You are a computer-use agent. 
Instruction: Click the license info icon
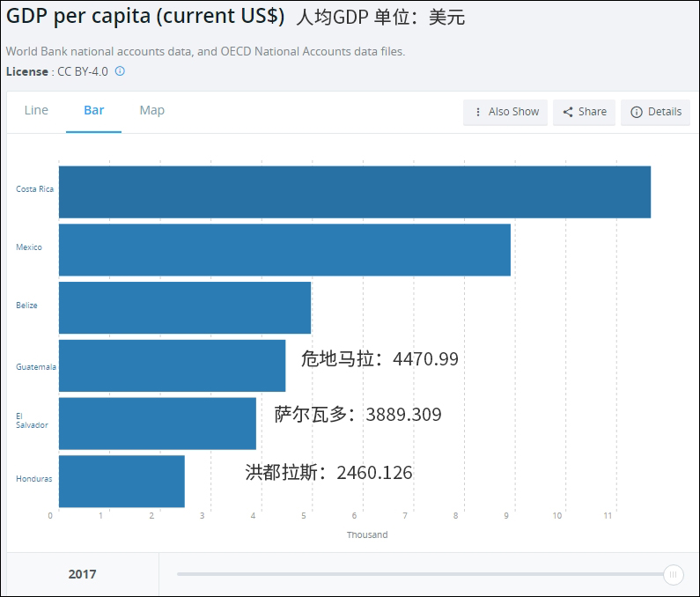coord(120,71)
